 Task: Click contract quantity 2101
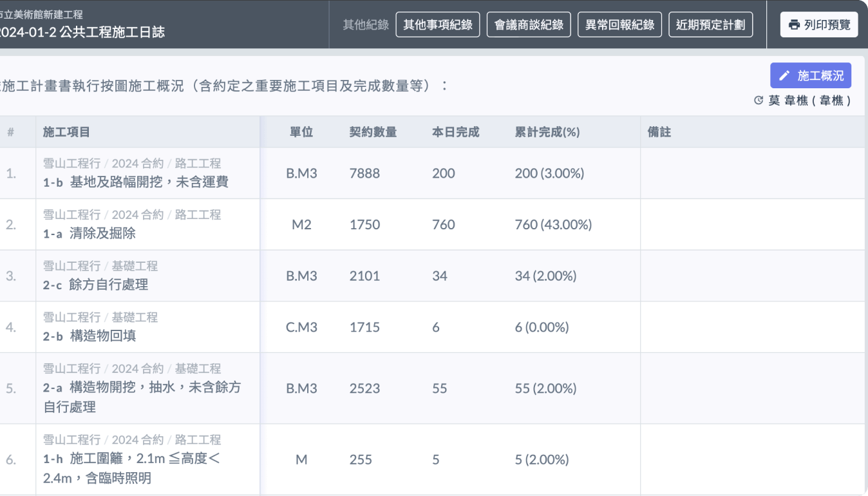[364, 276]
